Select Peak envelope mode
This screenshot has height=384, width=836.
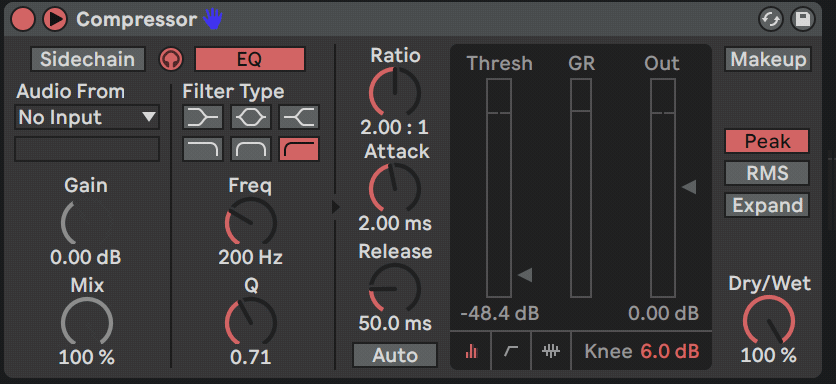point(767,141)
